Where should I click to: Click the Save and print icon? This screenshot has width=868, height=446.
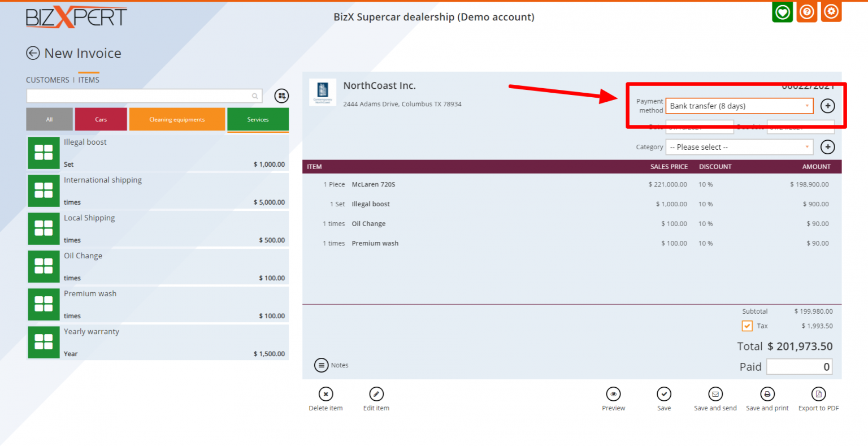click(767, 394)
